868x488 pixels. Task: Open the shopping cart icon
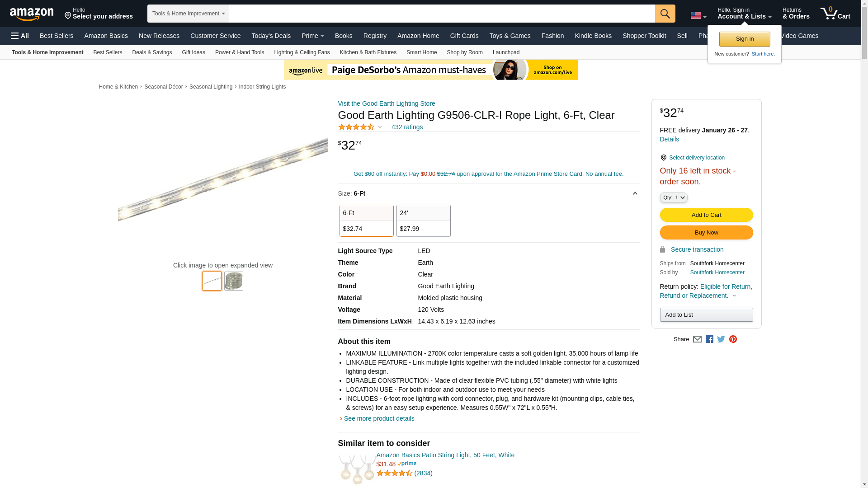point(835,14)
